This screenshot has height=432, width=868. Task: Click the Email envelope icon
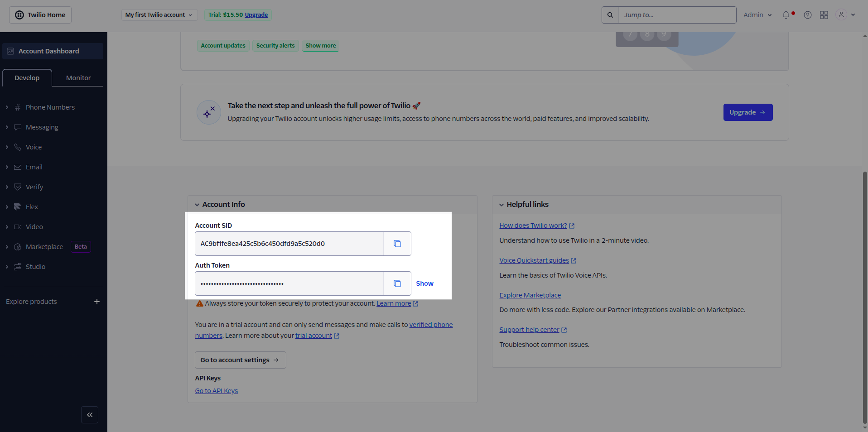click(18, 167)
